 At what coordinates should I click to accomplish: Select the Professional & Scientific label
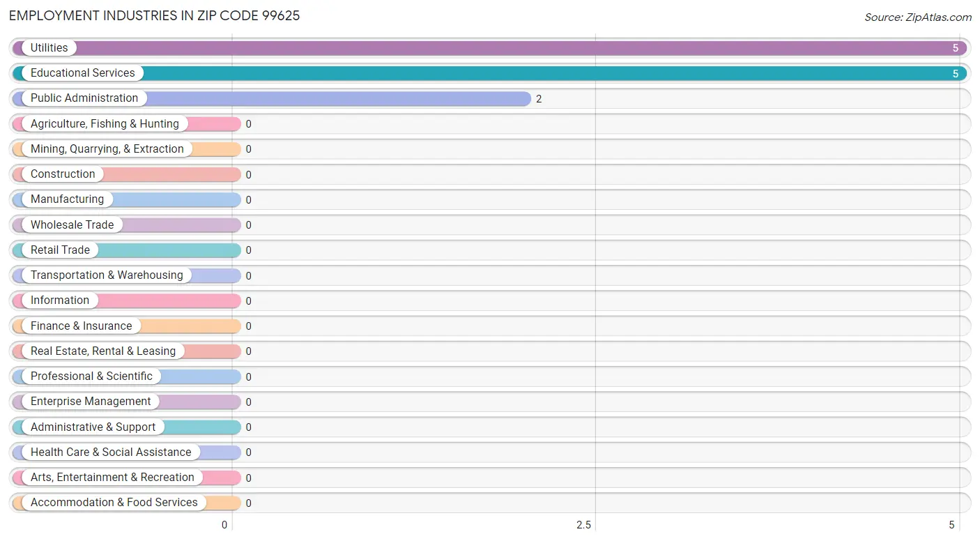click(x=91, y=376)
